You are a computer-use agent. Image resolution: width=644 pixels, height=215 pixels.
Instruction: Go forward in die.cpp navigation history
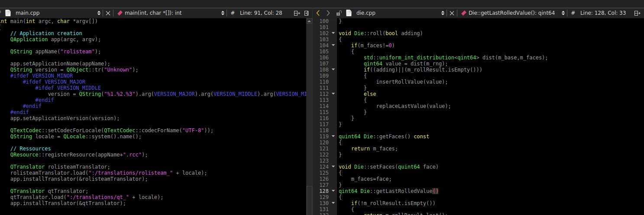pyautogui.click(x=328, y=13)
